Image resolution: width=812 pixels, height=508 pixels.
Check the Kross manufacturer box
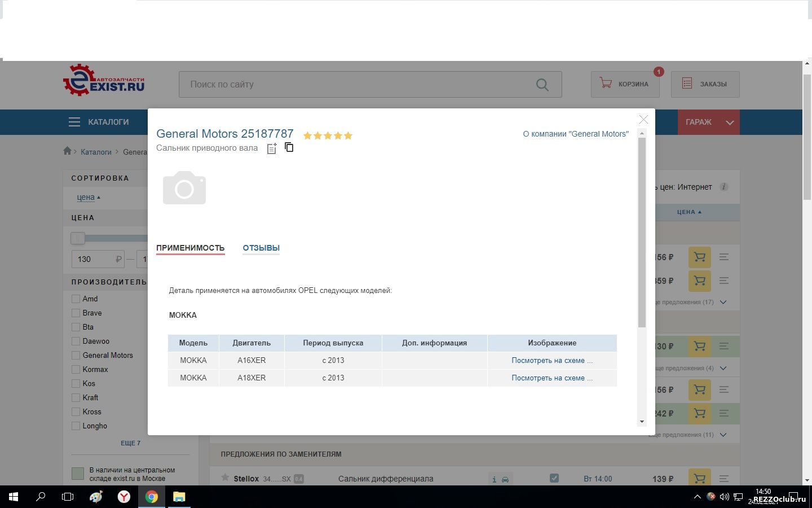pos(76,411)
